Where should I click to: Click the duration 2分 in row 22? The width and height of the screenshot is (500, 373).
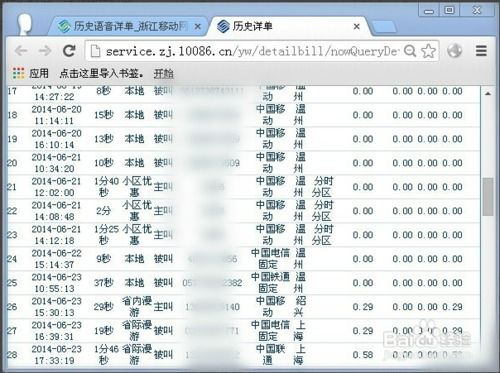104,211
